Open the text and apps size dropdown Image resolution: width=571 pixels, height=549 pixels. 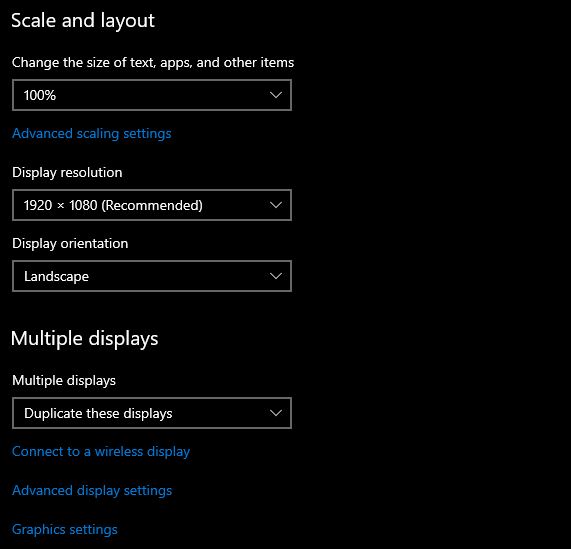(152, 95)
